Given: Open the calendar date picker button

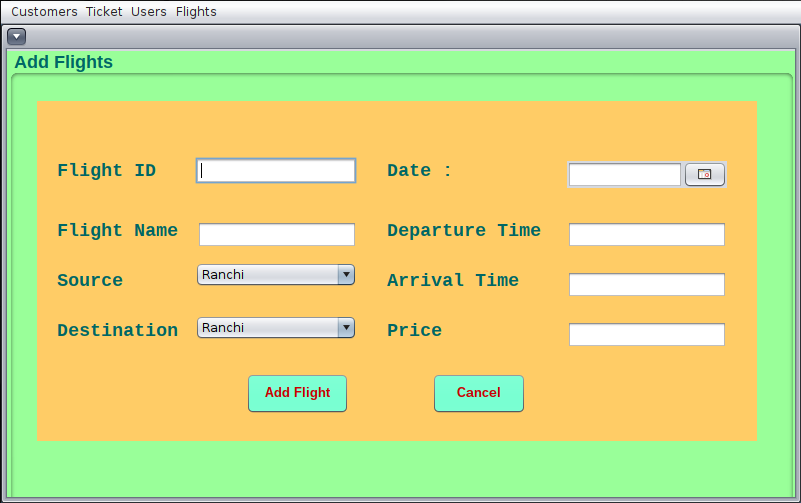Looking at the screenshot, I should pyautogui.click(x=704, y=175).
